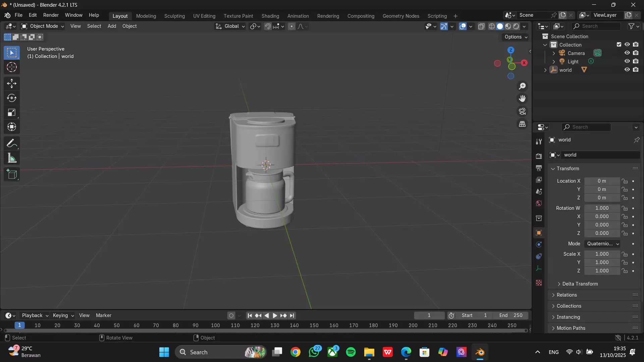Toggle proportional editing
Viewport: 644px width, 362px height.
pyautogui.click(x=291, y=26)
